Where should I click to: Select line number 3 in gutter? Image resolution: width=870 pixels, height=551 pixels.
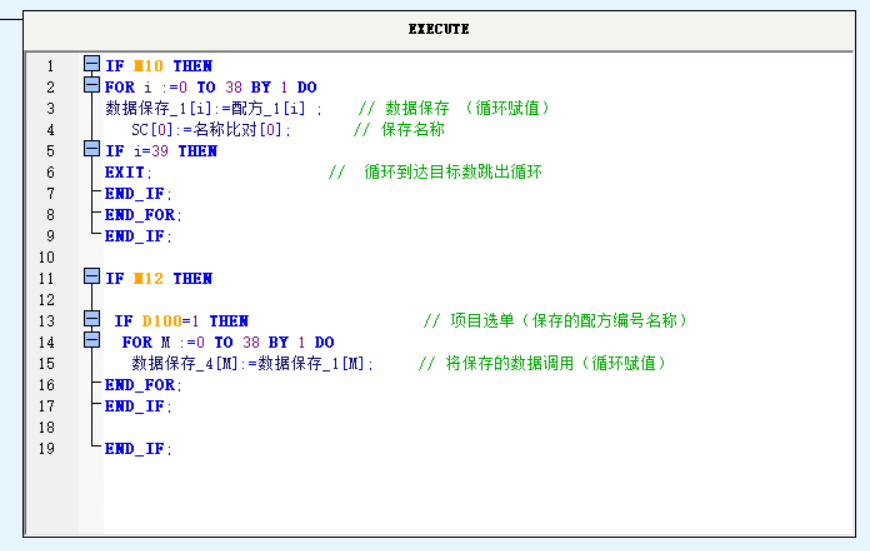[x=51, y=108]
